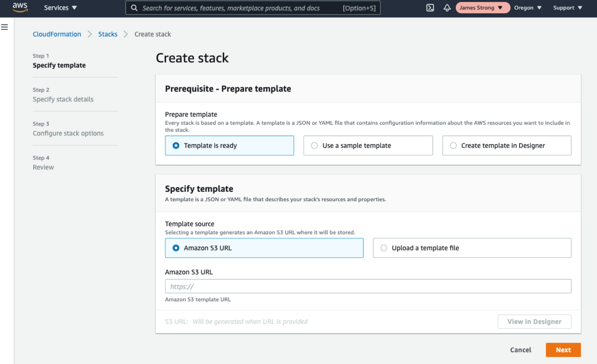This screenshot has height=364, width=597.
Task: Expand the Support menu
Action: [x=567, y=7]
